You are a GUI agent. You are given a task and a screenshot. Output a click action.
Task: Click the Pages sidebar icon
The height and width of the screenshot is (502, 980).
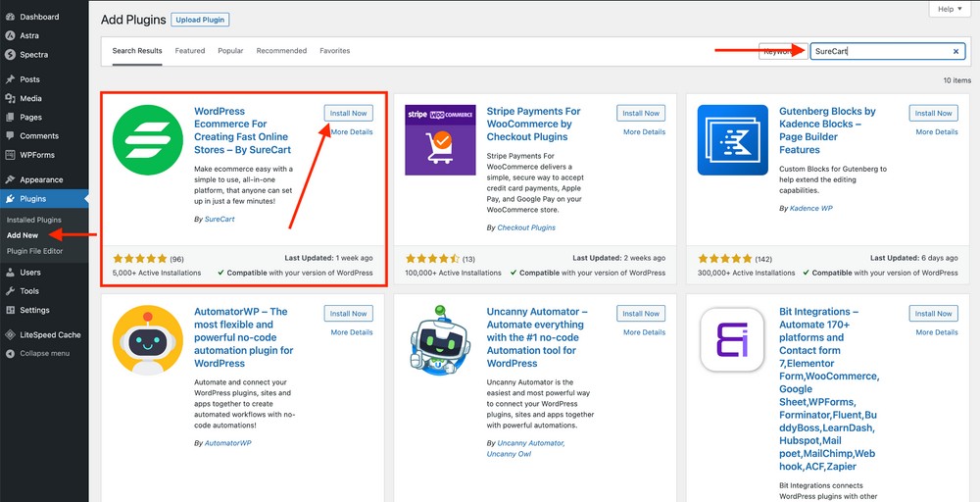(x=10, y=117)
